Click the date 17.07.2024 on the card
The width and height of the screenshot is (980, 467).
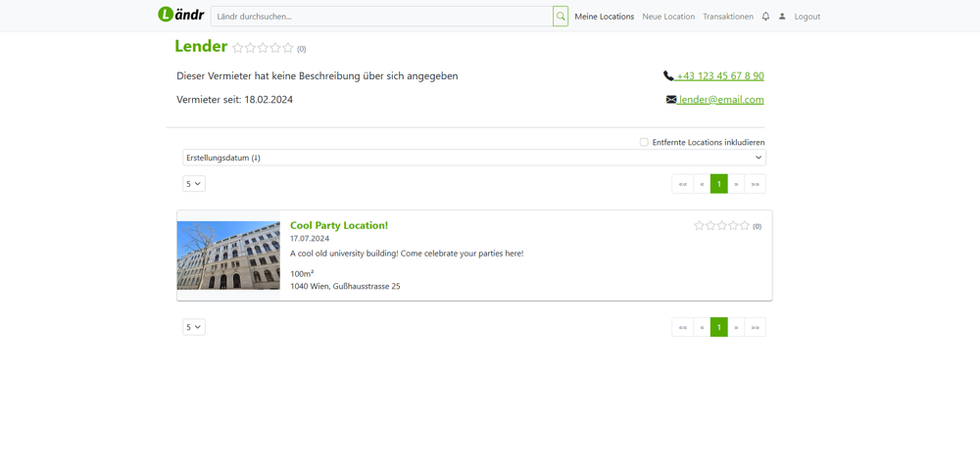pos(310,239)
